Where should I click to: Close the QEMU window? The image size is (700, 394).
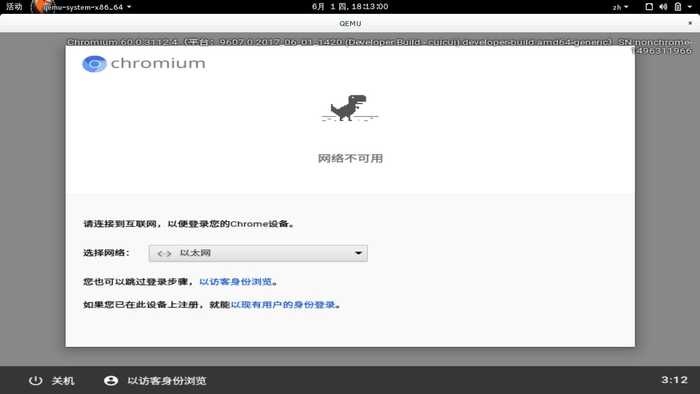690,23
